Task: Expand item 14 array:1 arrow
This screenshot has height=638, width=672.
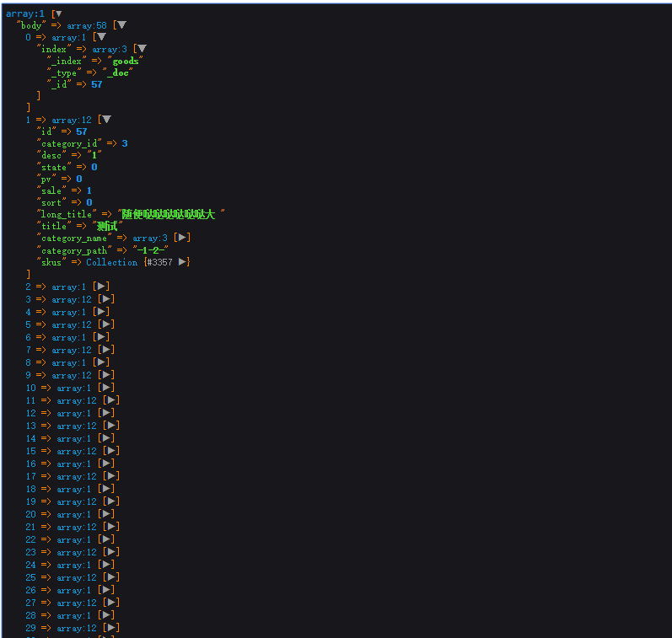Action: 107,438
